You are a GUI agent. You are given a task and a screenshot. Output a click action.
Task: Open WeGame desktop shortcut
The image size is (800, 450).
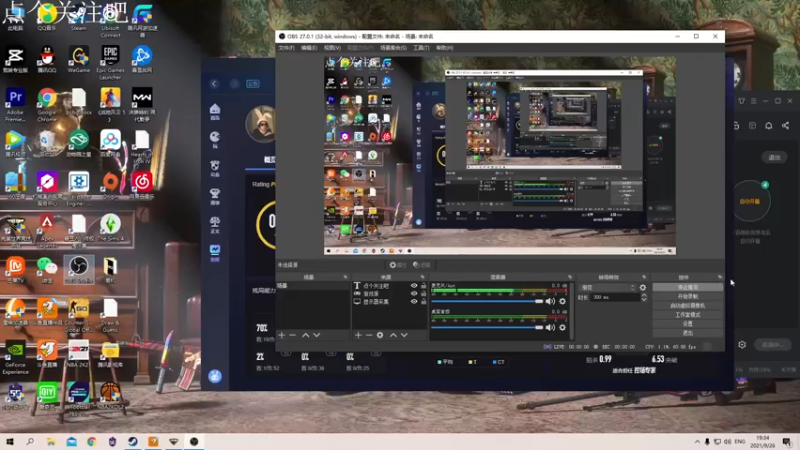(79, 59)
